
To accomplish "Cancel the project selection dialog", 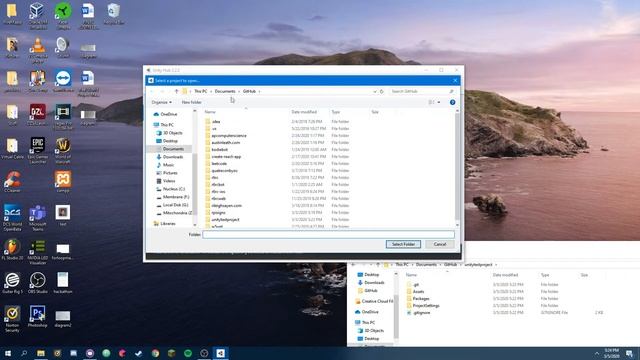I will [x=440, y=244].
